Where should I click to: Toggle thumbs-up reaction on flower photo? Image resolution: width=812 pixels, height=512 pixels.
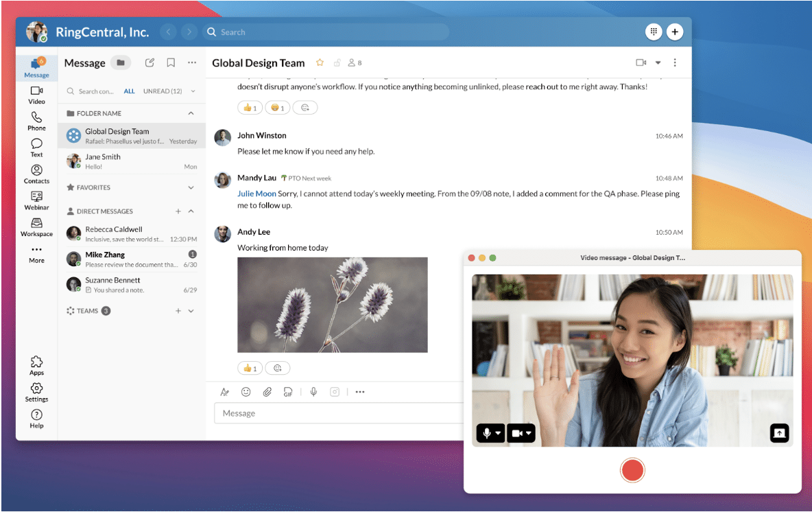tap(250, 369)
